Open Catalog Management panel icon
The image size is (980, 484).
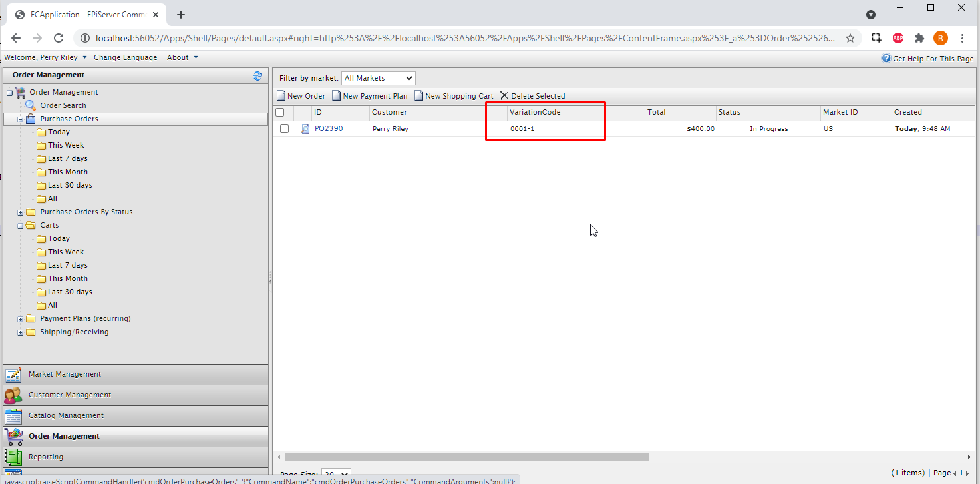13,416
